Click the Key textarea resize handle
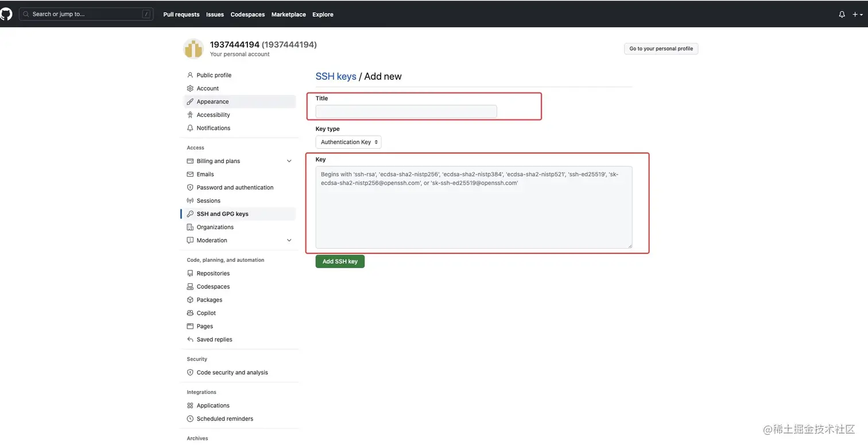The image size is (868, 448). [x=629, y=246]
